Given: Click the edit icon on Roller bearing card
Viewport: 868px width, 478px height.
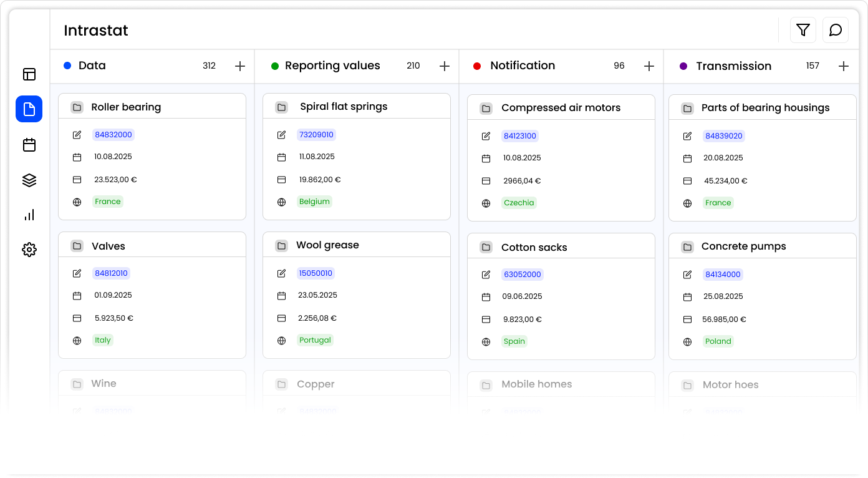Looking at the screenshot, I should [77, 135].
